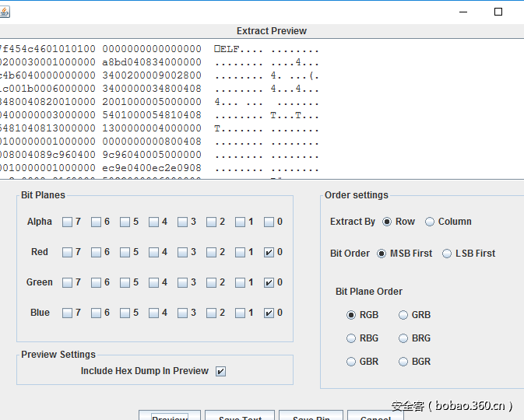
Task: Set bit plane order to BGR
Action: tap(403, 362)
